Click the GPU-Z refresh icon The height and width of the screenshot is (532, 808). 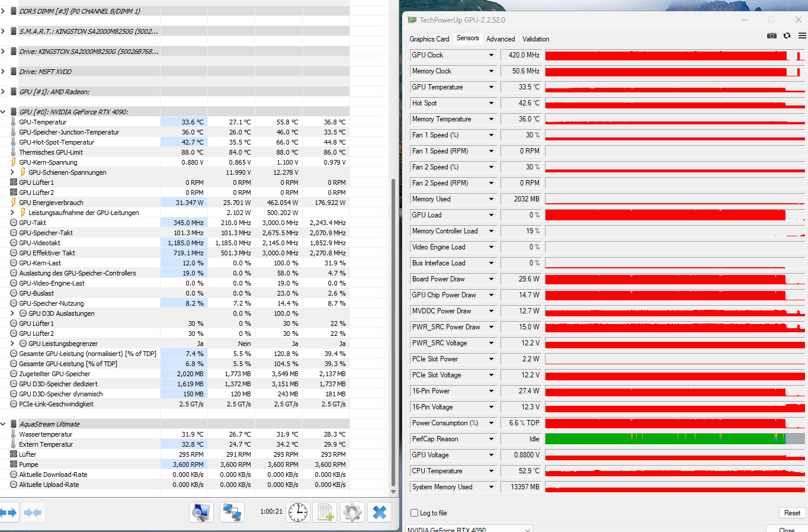[787, 36]
